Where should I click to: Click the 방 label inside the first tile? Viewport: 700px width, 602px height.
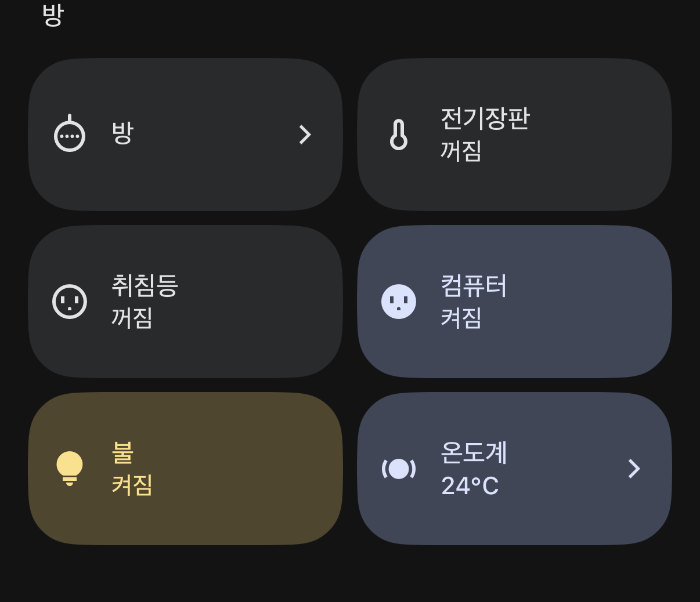pyautogui.click(x=122, y=133)
